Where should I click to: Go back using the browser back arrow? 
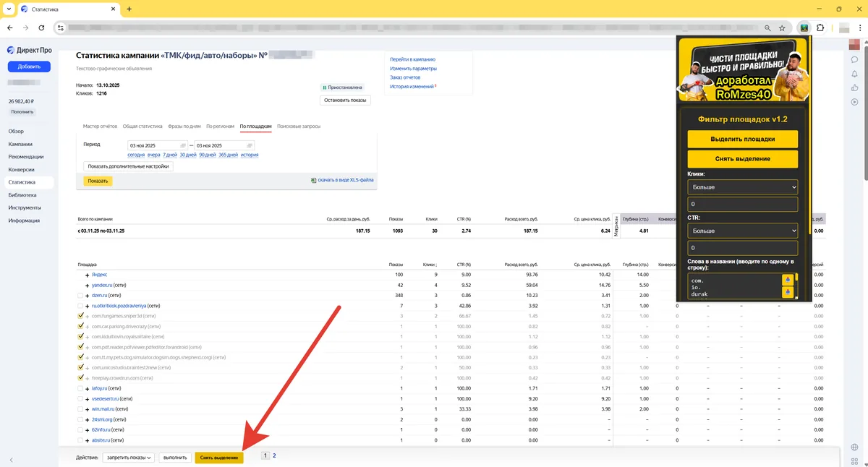coord(10,27)
